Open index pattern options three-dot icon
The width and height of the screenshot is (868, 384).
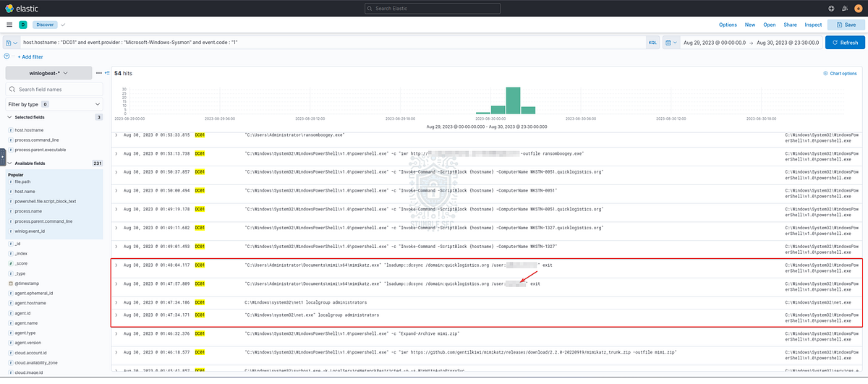99,73
